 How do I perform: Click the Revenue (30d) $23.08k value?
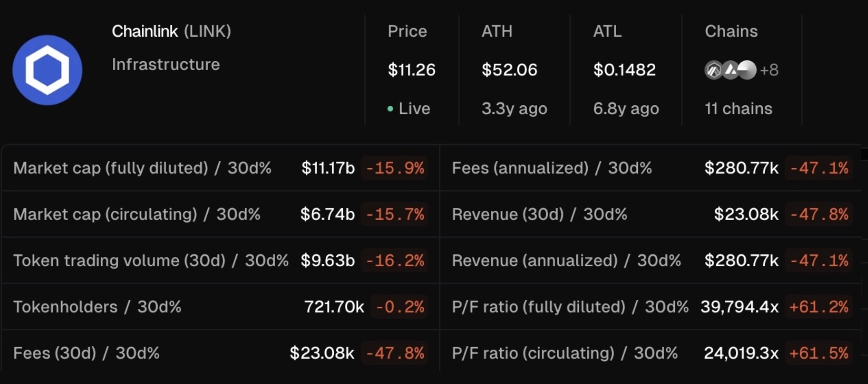746,214
